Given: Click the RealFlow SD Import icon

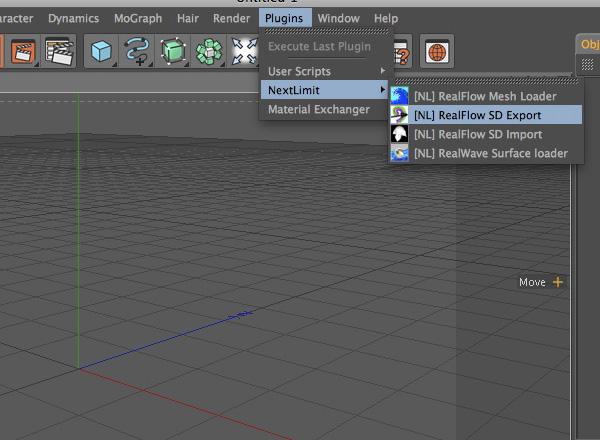Looking at the screenshot, I should click(399, 134).
